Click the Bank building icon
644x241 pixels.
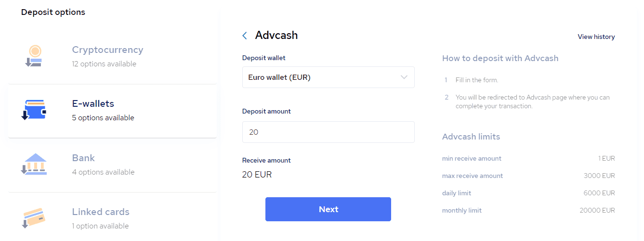[34, 164]
